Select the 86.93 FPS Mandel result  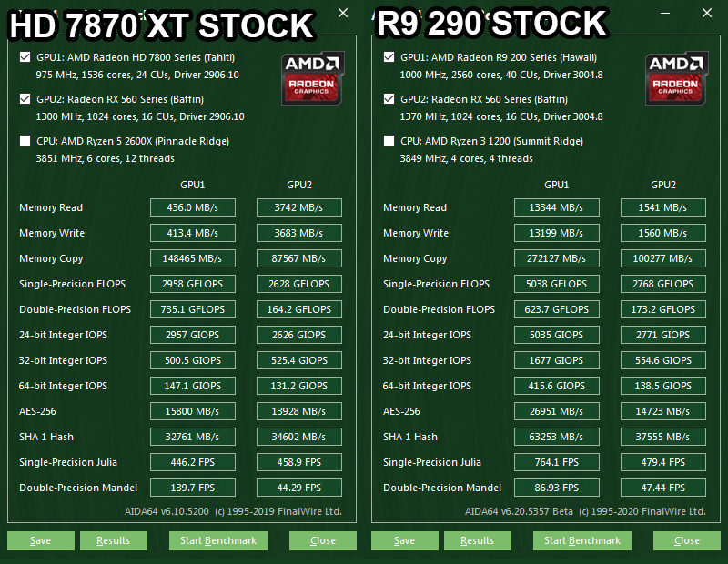(x=557, y=488)
